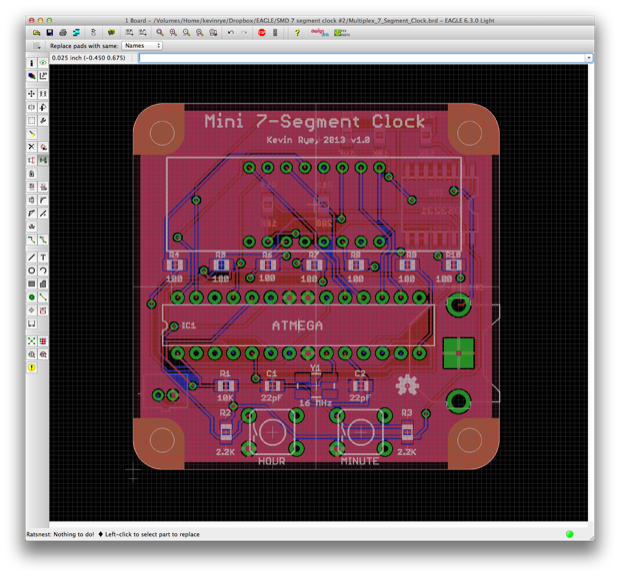
Task: Click the Redo arrow
Action: coord(244,32)
